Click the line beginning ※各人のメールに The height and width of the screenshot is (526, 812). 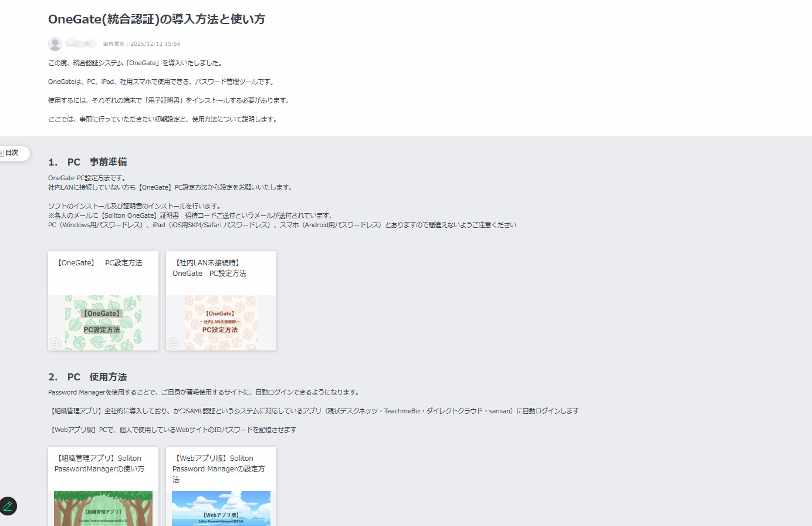(191, 215)
